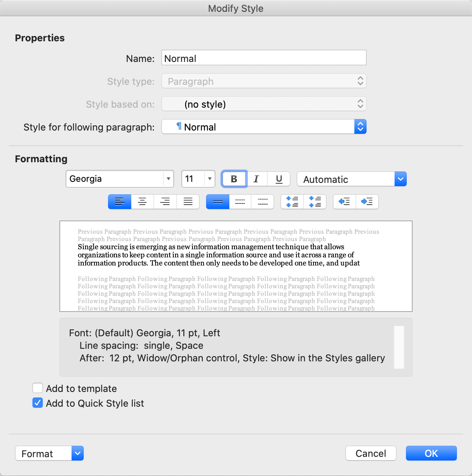The image size is (472, 476).
Task: Toggle Bold formatting button
Action: click(234, 179)
